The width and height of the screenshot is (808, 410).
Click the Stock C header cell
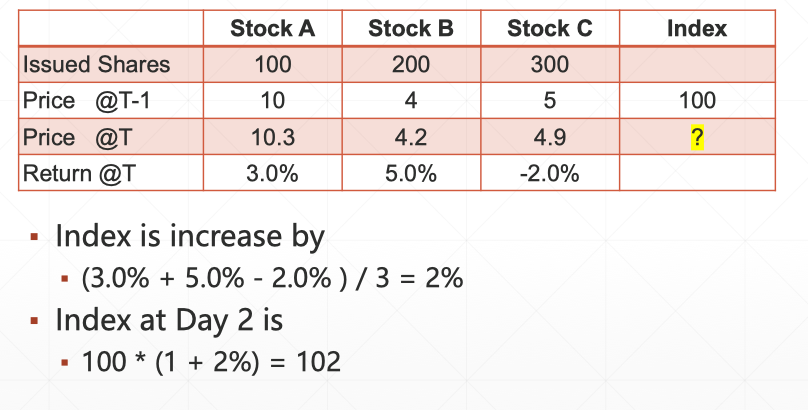point(550,28)
